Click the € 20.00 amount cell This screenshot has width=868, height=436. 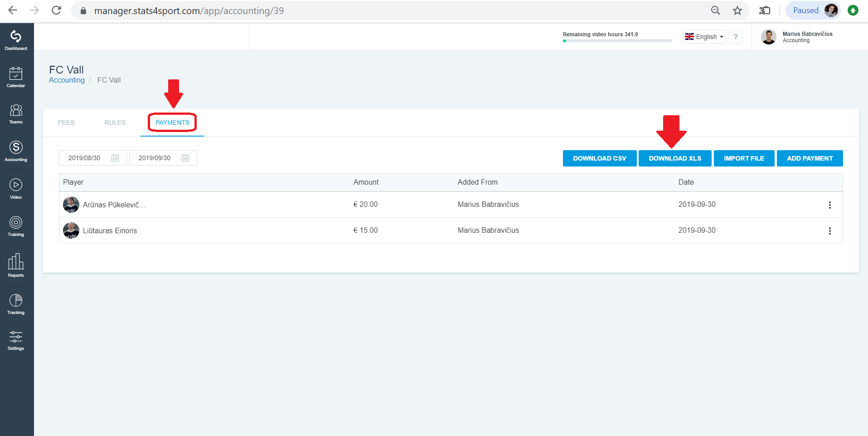[x=365, y=205]
